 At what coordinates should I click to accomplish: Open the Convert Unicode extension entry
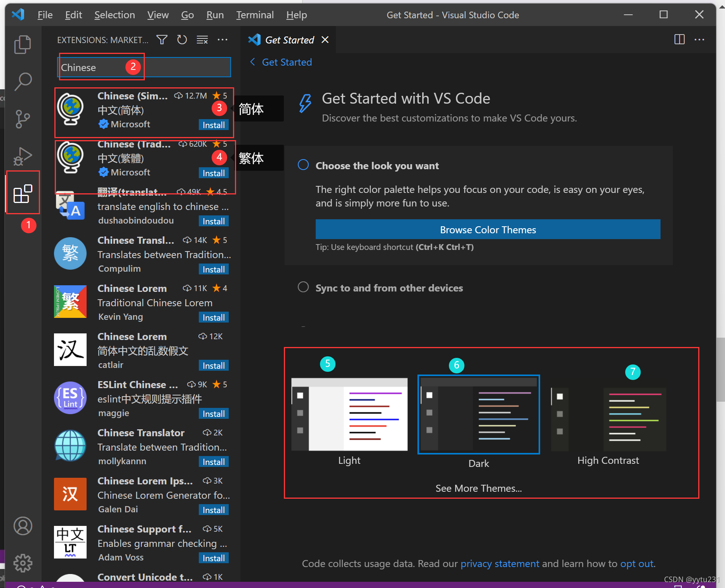click(141, 577)
